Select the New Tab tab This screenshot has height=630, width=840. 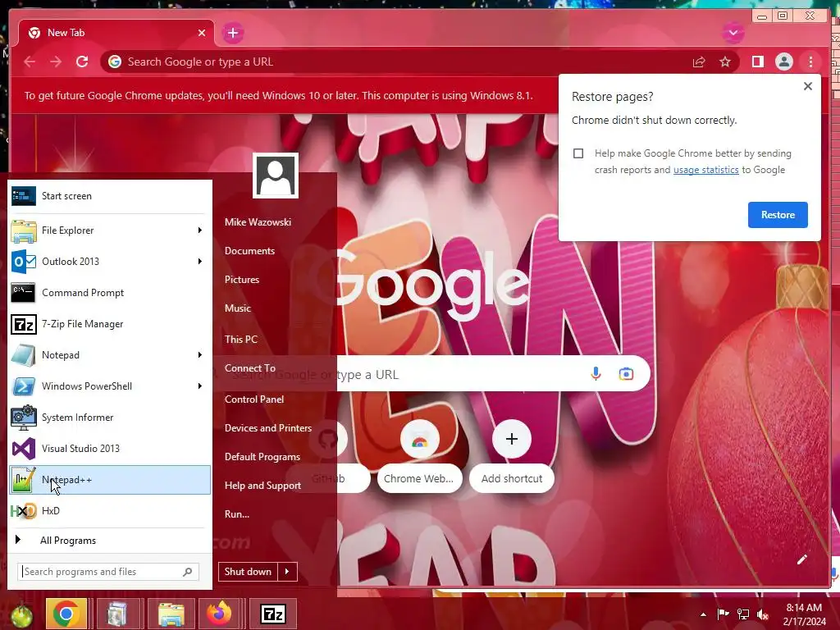[116, 33]
